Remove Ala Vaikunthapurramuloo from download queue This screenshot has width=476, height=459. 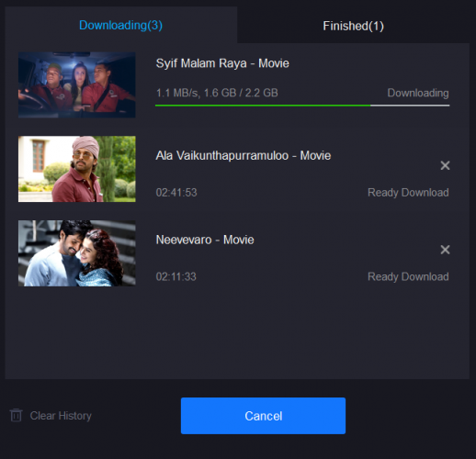[445, 165]
